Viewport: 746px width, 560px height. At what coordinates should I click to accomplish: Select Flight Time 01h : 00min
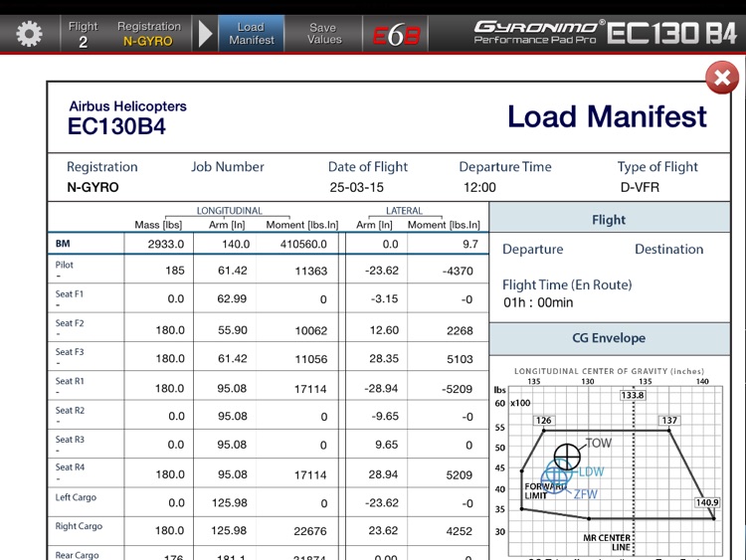[x=538, y=302]
